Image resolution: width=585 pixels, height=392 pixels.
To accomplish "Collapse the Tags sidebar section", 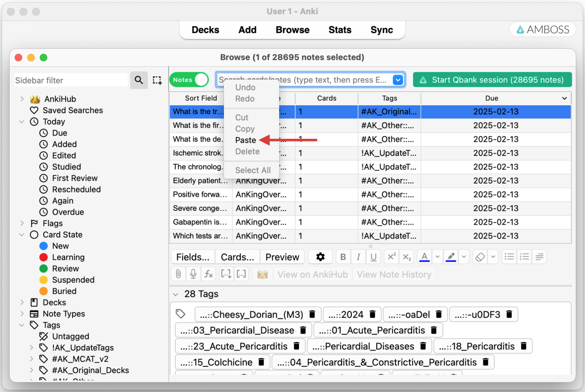I will pos(22,325).
